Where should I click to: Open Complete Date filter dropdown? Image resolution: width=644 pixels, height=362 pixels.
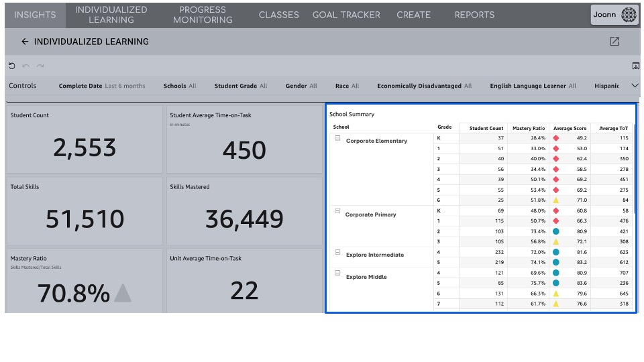point(102,86)
